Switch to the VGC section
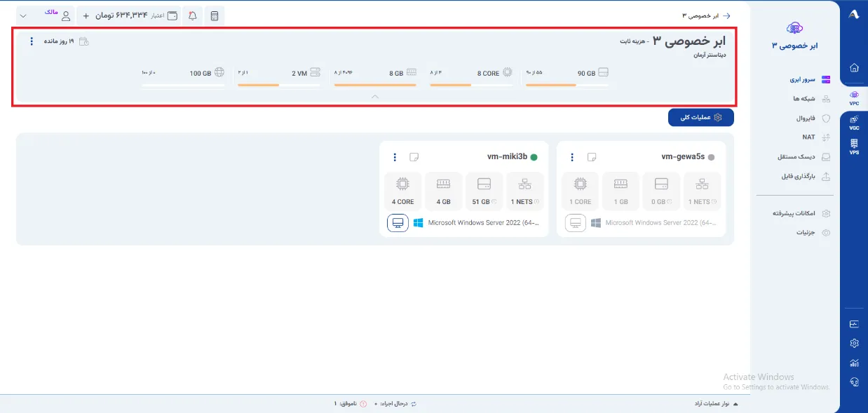The width and height of the screenshot is (868, 413). click(854, 123)
